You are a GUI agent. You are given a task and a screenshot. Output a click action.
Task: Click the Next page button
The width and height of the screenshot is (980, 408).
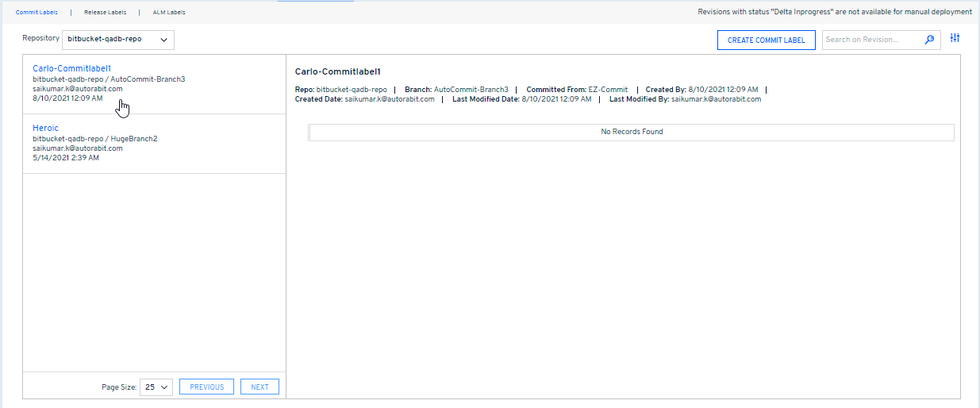259,387
